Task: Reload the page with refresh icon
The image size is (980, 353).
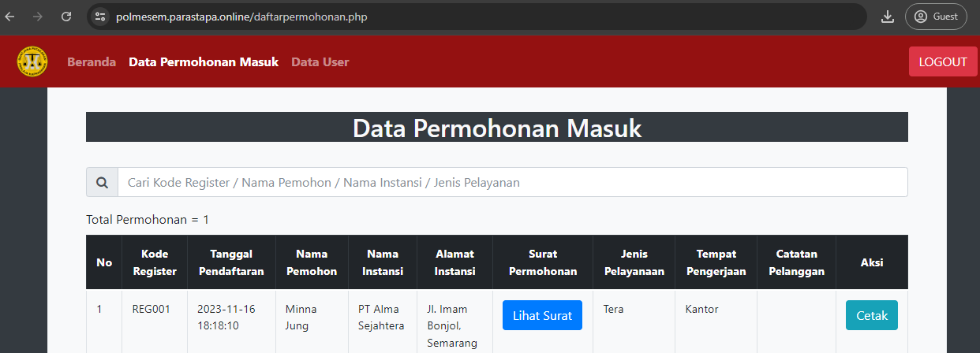Action: coord(66,17)
